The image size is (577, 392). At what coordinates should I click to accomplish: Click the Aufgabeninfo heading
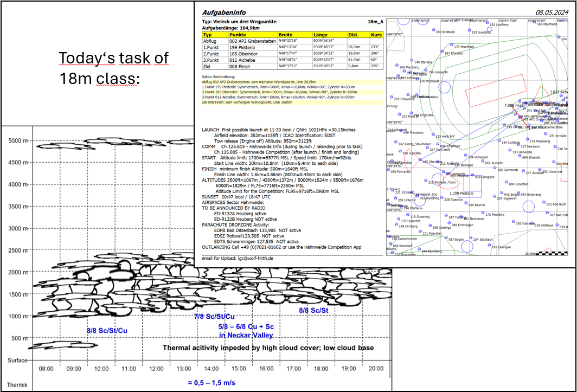[x=223, y=11]
